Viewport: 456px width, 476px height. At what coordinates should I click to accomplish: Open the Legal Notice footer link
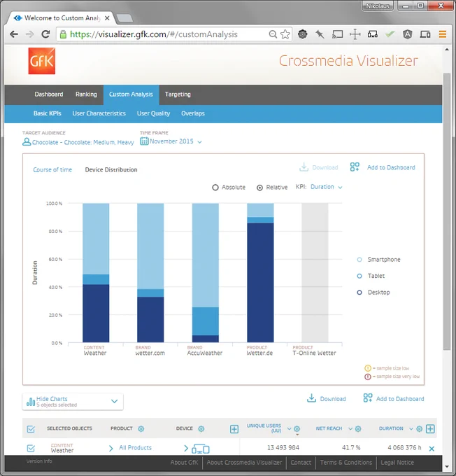click(x=397, y=462)
